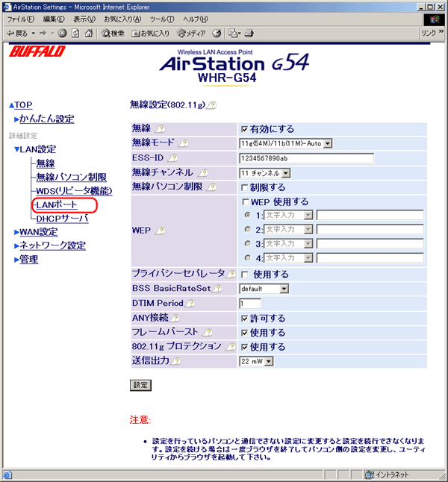
Task: Open the ツール(T) menu
Action: tap(162, 19)
